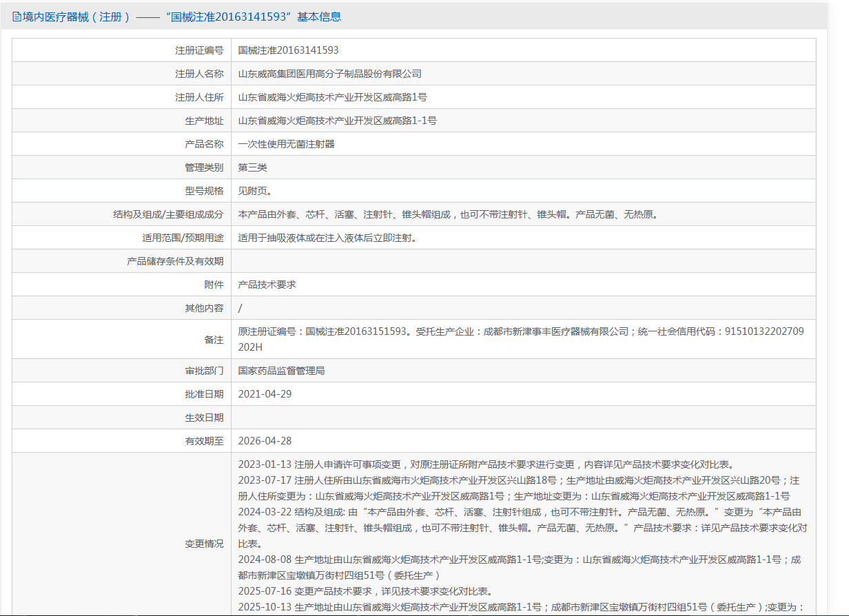Select the text starting 本产品由外套、芯杆
849x616 pixels.
click(449, 214)
